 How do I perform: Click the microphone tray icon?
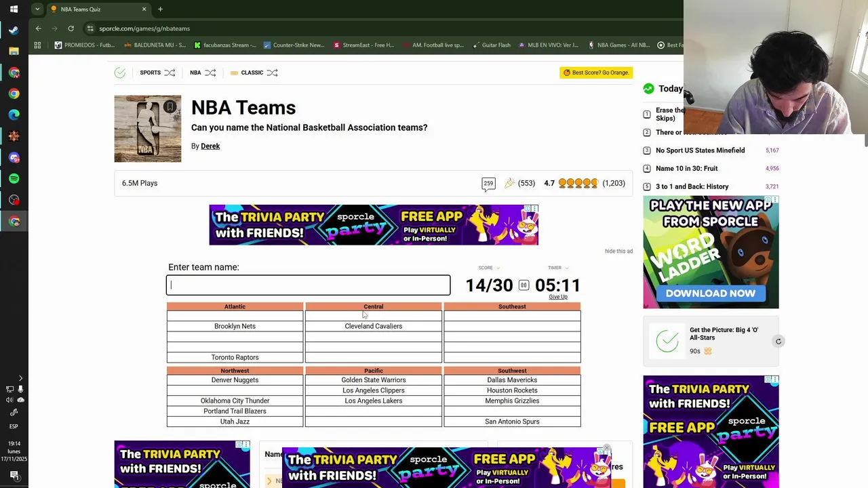(20, 389)
